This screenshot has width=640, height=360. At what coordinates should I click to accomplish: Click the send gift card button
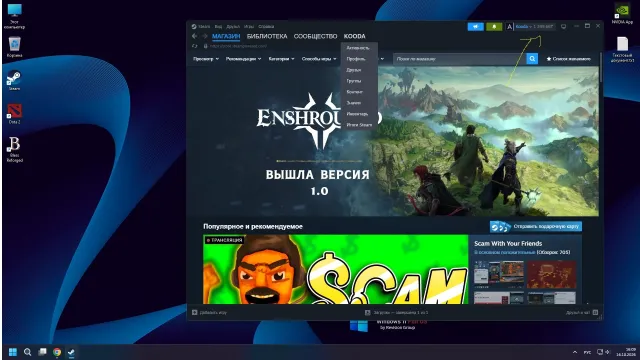(536, 226)
